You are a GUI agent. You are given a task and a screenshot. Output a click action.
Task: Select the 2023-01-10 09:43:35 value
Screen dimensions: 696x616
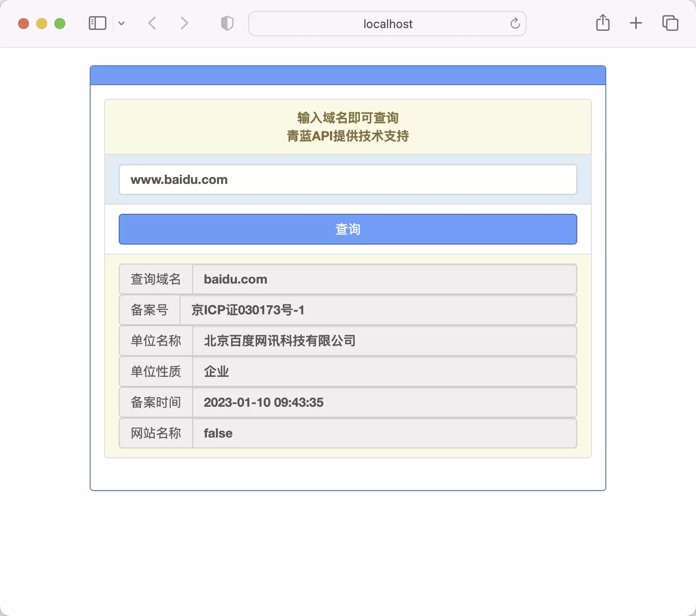(385, 402)
